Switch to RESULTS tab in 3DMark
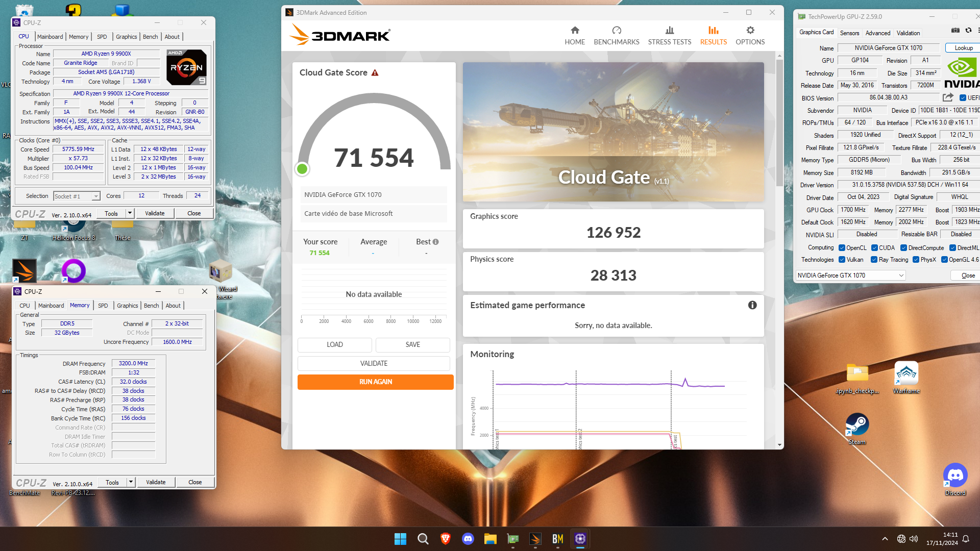 tap(713, 36)
